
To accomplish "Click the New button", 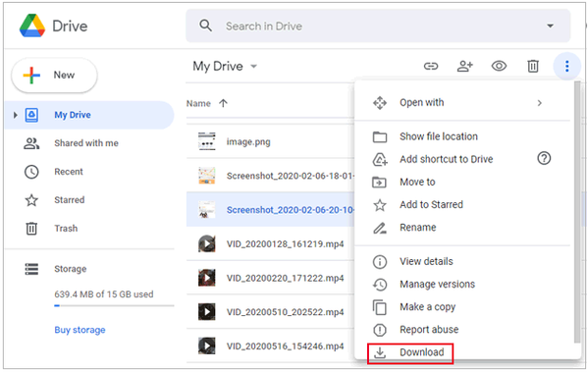I will point(54,75).
